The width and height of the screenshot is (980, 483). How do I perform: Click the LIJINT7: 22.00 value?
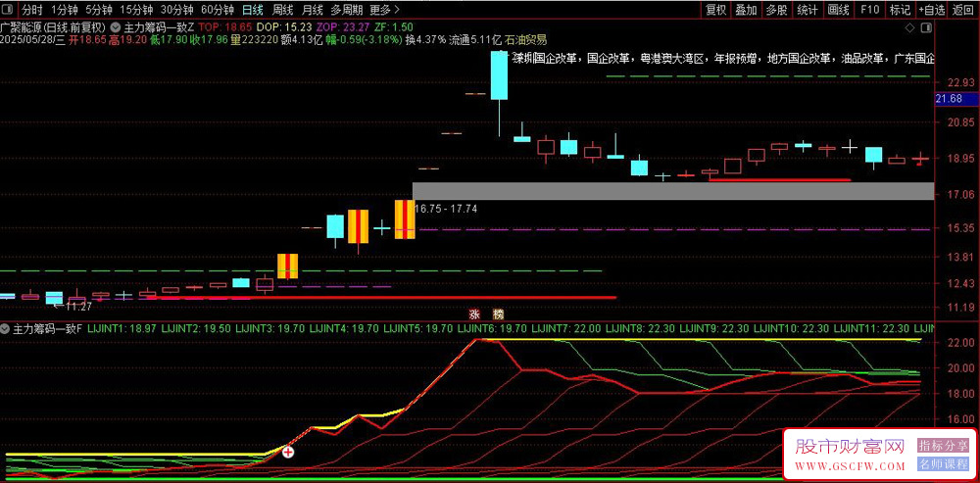pos(568,327)
